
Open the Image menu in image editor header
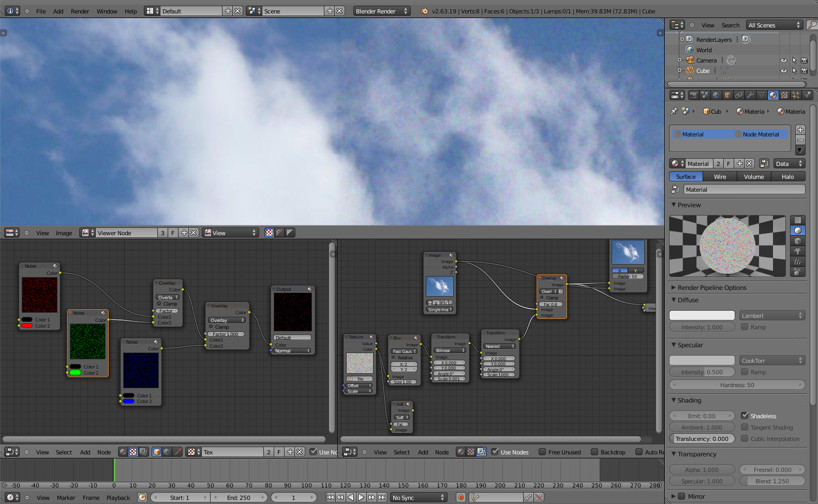64,233
